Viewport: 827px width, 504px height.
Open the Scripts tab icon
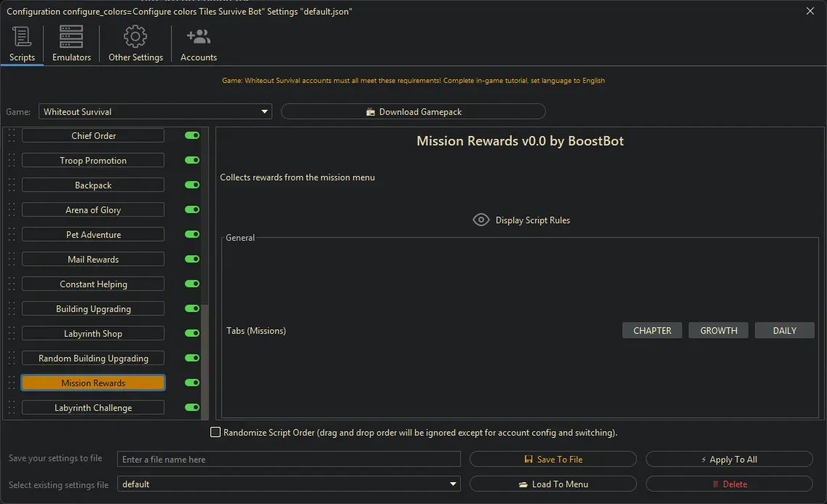(22, 36)
